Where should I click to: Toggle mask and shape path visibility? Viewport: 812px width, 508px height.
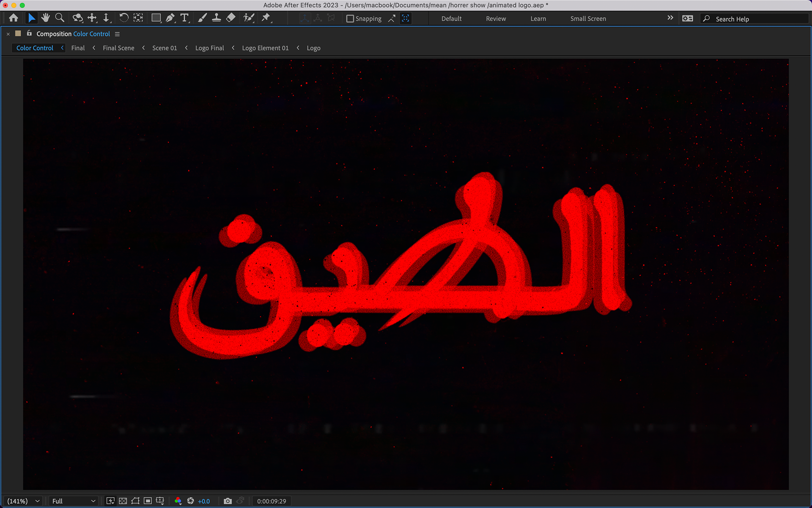tap(135, 501)
